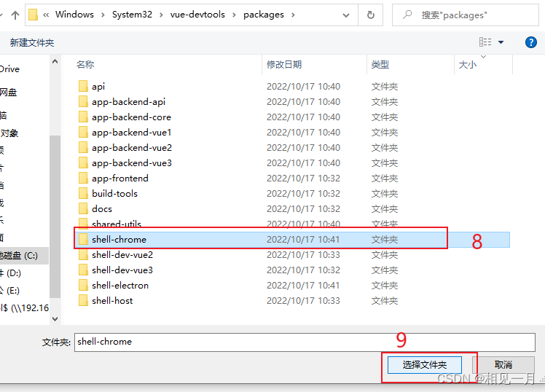
Task: Click the sidebar vertical scrollbar thumb
Action: point(55,216)
